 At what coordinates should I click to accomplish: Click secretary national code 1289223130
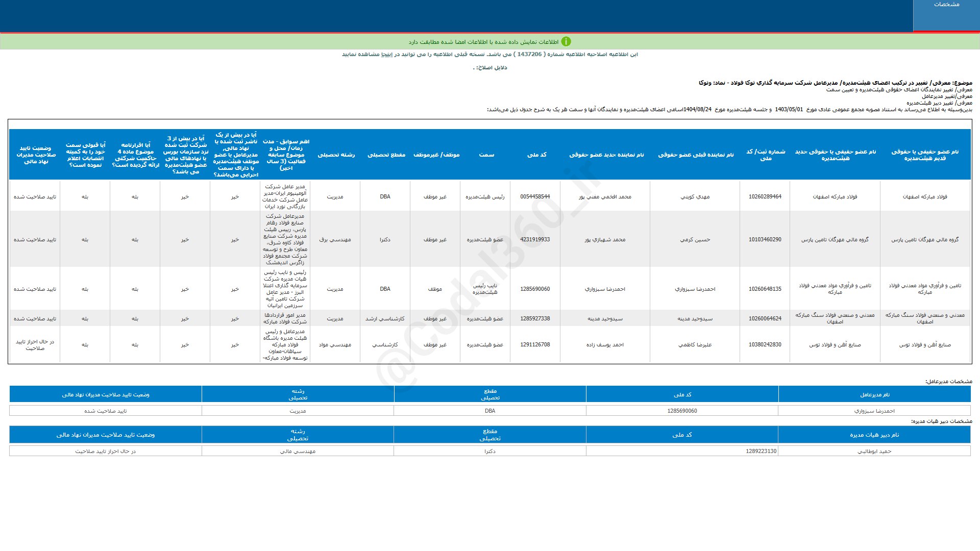[761, 452]
